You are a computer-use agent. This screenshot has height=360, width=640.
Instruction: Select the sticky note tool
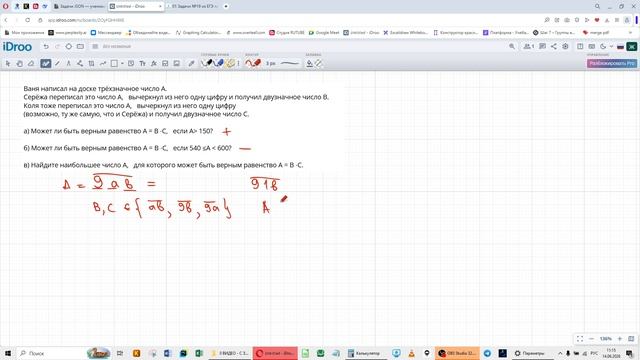(131, 63)
